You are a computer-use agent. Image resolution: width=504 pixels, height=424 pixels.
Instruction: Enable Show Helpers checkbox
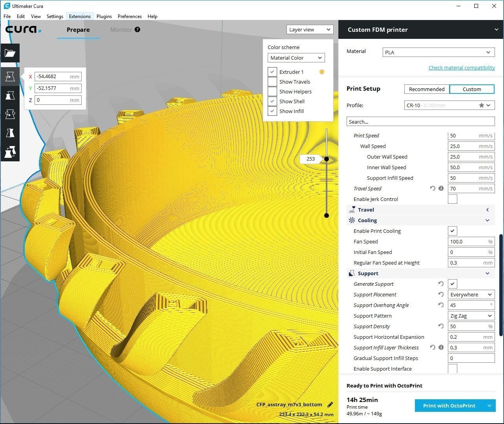pyautogui.click(x=272, y=91)
